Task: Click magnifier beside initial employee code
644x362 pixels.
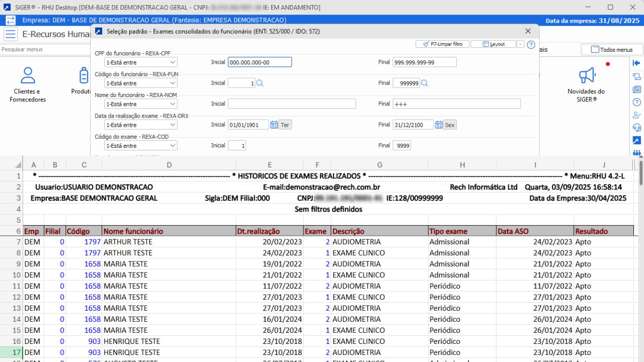Action: 260,83
